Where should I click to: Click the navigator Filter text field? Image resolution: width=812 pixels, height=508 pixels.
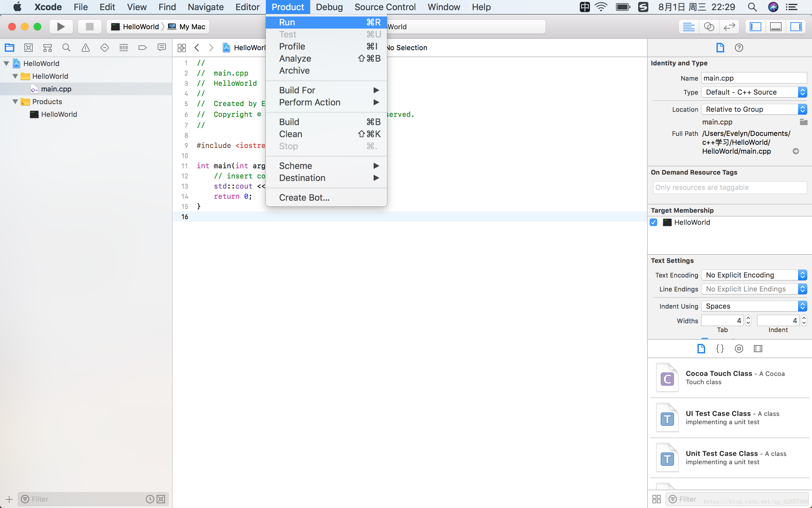[93, 499]
